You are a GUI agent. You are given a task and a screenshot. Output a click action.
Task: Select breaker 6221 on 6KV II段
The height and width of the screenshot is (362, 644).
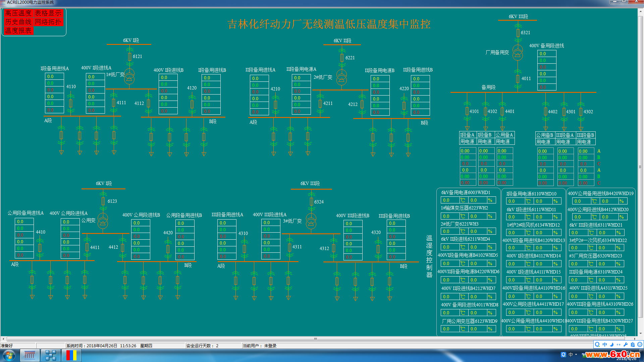[342, 58]
